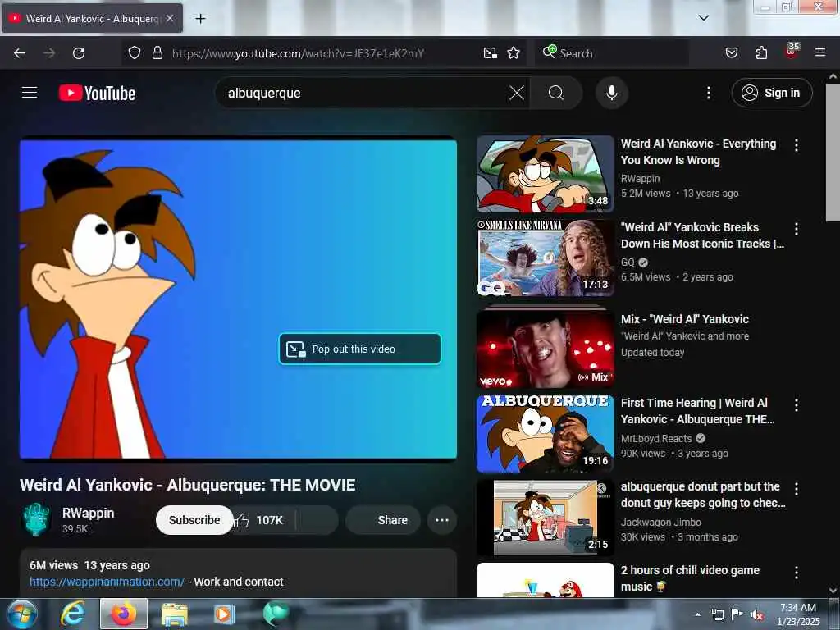Click the padlock site security icon
This screenshot has width=840, height=630.
click(x=157, y=52)
